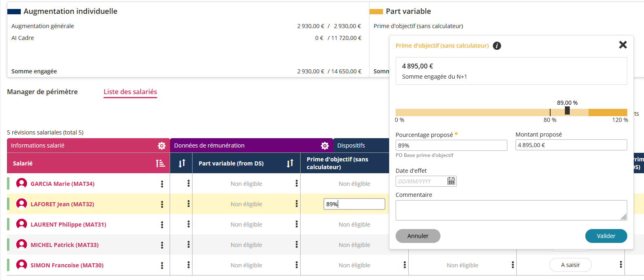Image resolution: width=644 pixels, height=280 pixels.
Task: Open settings gear in Données de rémunération header
Action: (x=325, y=146)
